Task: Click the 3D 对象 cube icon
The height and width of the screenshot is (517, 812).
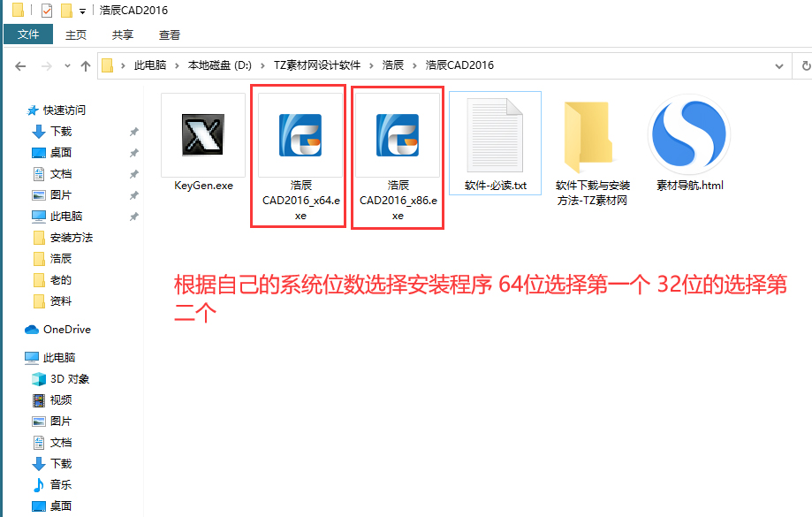Action: point(39,379)
